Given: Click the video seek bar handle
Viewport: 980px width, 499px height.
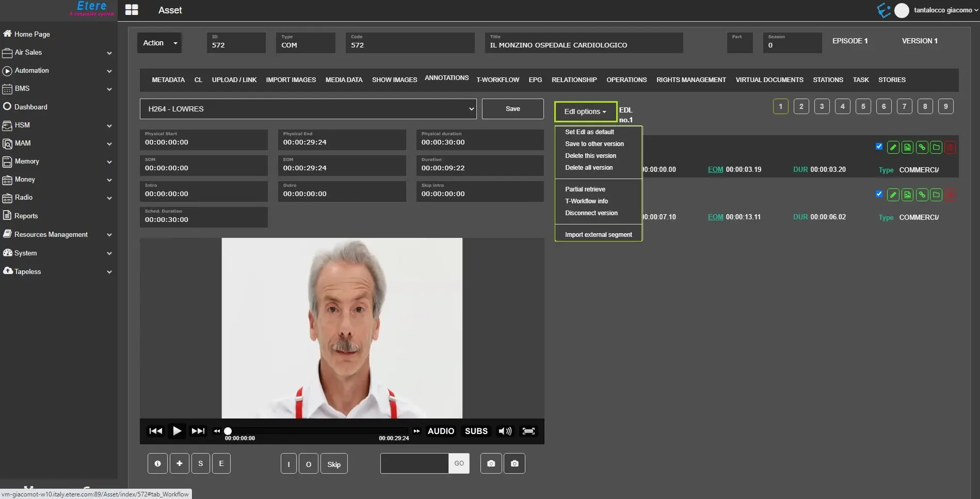Looking at the screenshot, I should click(228, 431).
